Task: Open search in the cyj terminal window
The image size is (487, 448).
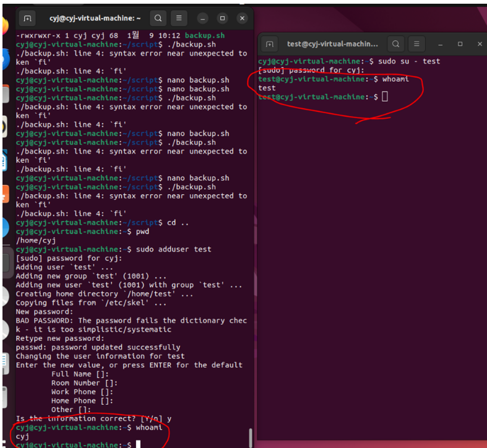Action: coord(158,19)
